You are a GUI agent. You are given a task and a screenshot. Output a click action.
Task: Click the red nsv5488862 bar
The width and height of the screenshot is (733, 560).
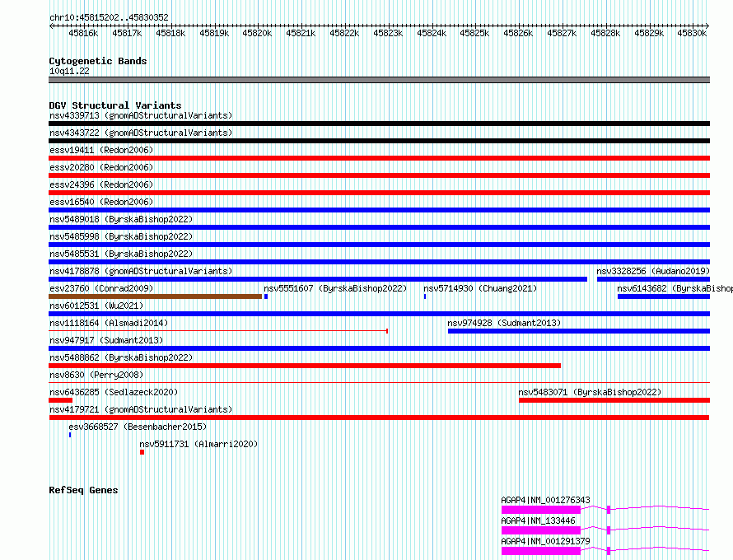[x=305, y=366]
